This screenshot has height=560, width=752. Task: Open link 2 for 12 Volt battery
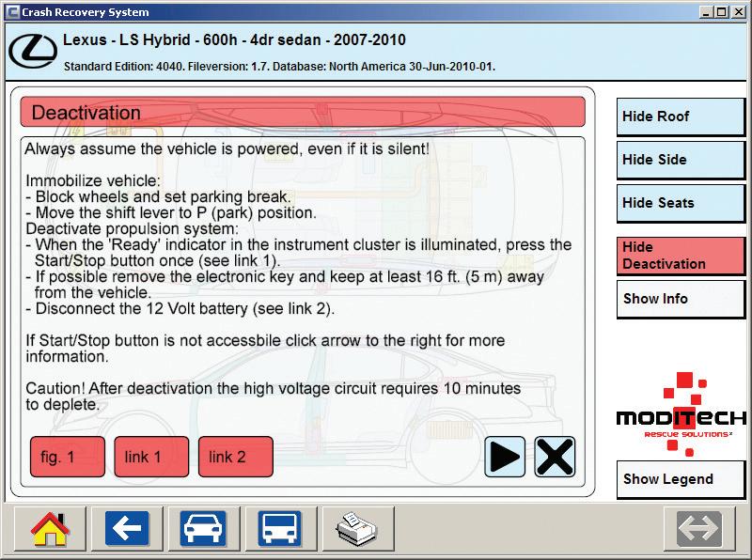tap(236, 457)
